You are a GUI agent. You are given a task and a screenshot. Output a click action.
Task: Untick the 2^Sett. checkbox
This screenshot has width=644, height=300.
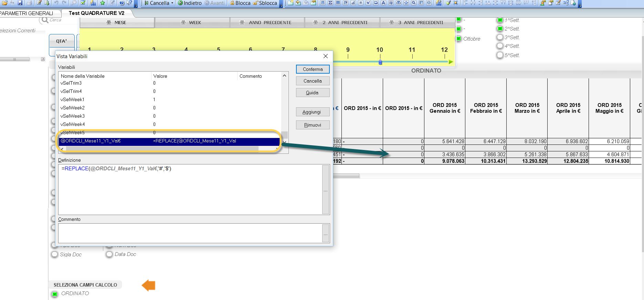click(500, 29)
